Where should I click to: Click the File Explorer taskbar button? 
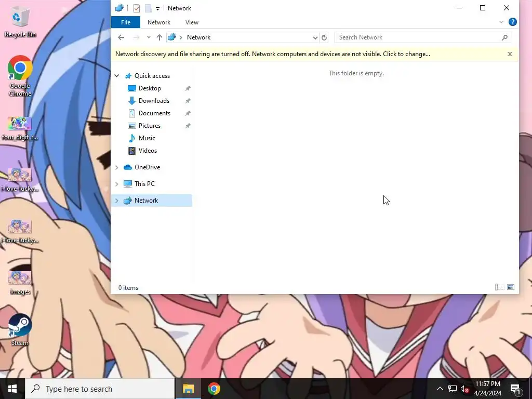[x=188, y=389]
